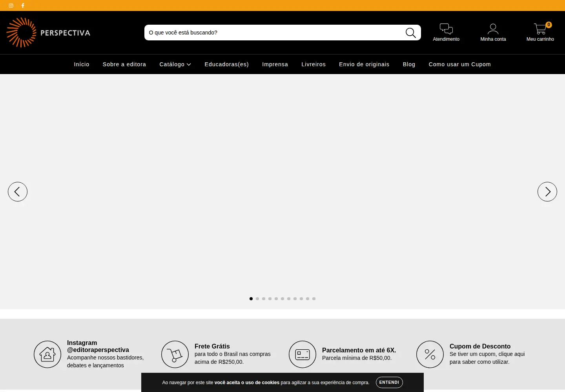
Task: Select the fourth carousel dot
Action: (270, 299)
